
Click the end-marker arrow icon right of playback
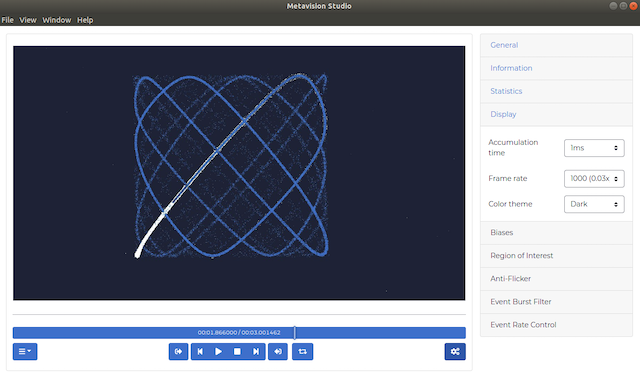tap(278, 351)
